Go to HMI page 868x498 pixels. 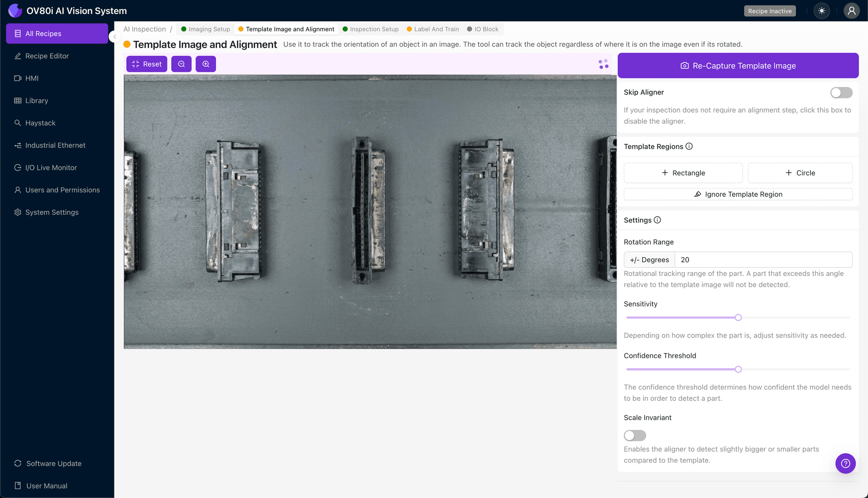[x=57, y=78]
